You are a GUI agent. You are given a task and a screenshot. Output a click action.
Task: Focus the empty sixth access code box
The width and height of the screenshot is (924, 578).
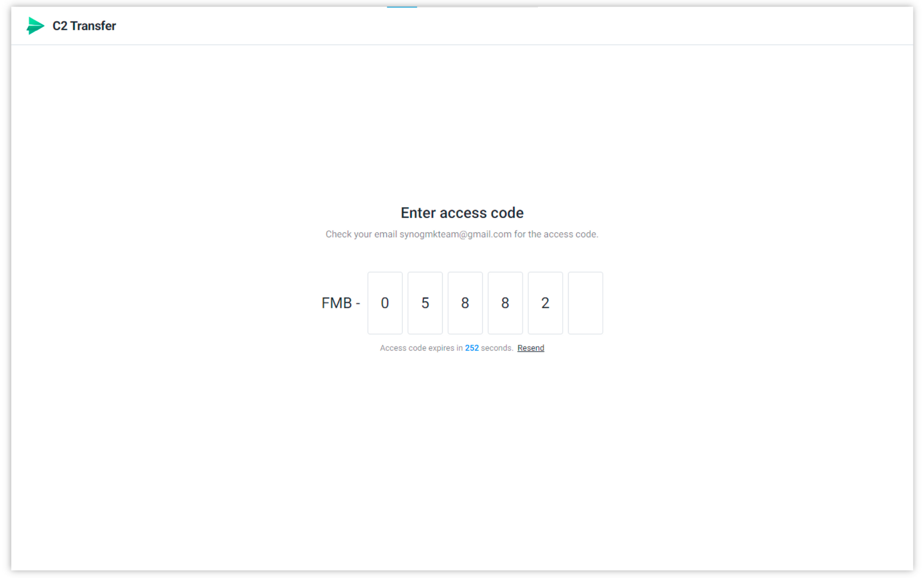pos(585,303)
